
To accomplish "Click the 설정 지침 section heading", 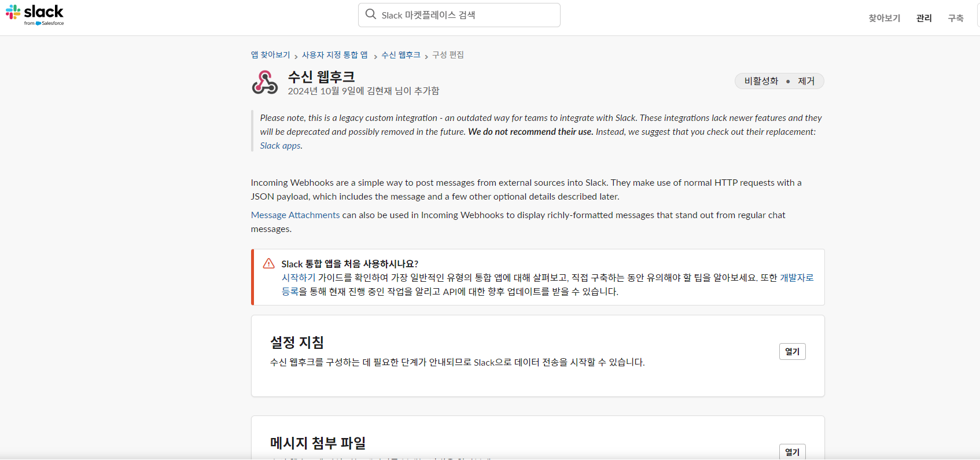I will pos(297,343).
